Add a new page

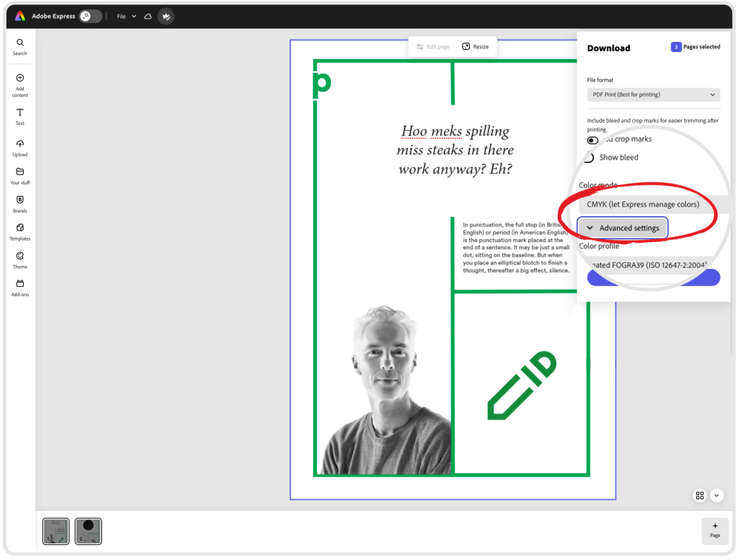pyautogui.click(x=715, y=530)
